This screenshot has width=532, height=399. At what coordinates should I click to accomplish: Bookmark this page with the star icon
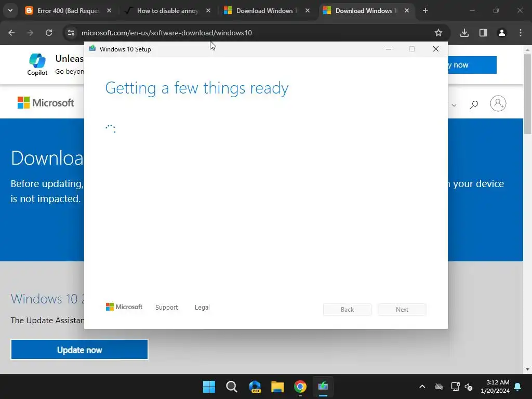coord(438,33)
